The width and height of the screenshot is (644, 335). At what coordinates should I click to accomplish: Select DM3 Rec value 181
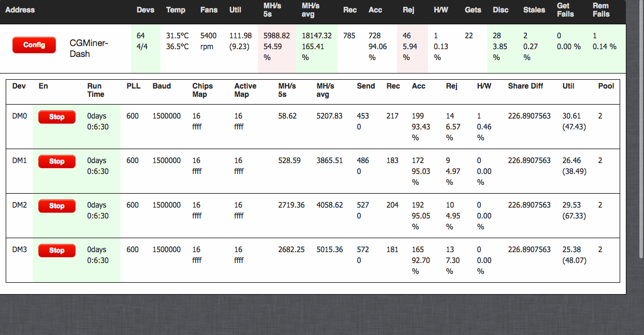pos(392,250)
